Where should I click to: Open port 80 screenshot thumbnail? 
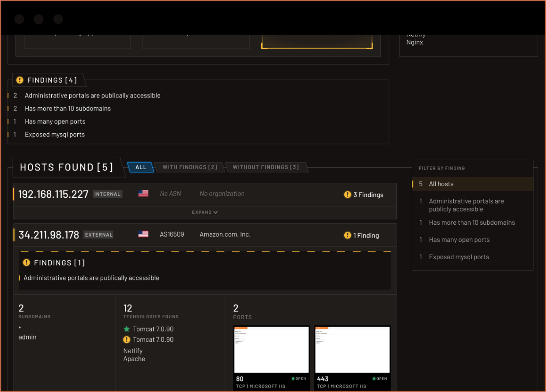point(271,350)
